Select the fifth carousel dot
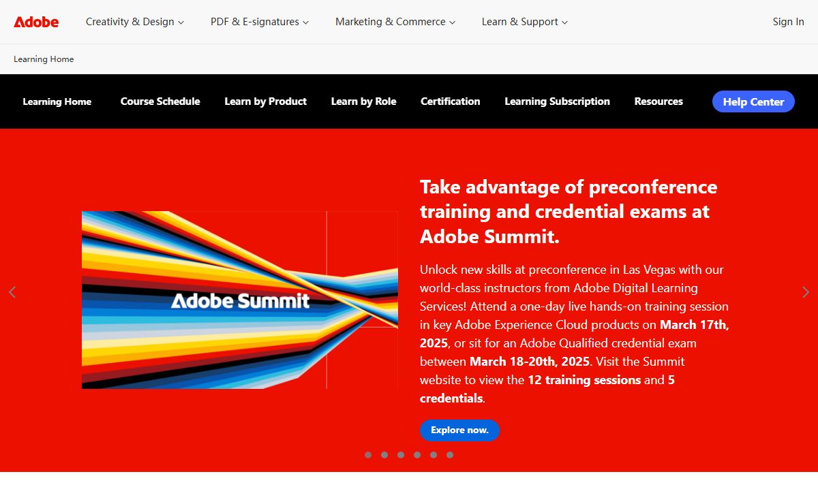 click(434, 455)
